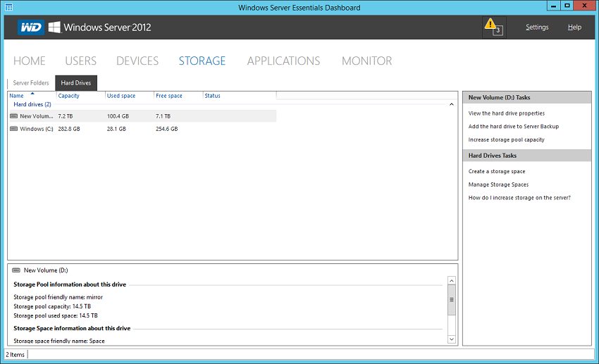Click the 282.8 GB capacity cell
The image size is (599, 364).
(69, 129)
